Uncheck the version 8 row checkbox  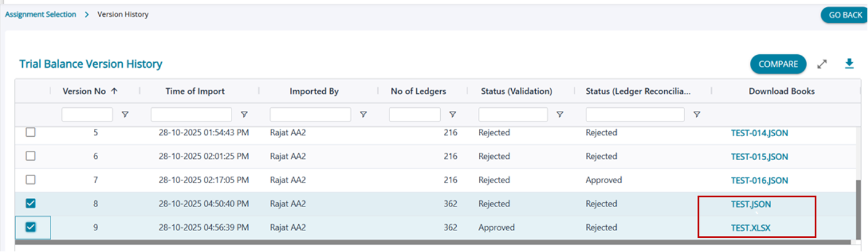pos(30,203)
